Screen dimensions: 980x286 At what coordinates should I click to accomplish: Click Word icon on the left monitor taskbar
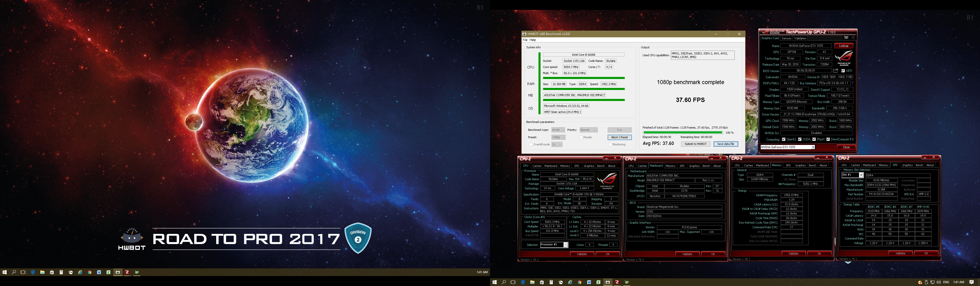(99, 272)
